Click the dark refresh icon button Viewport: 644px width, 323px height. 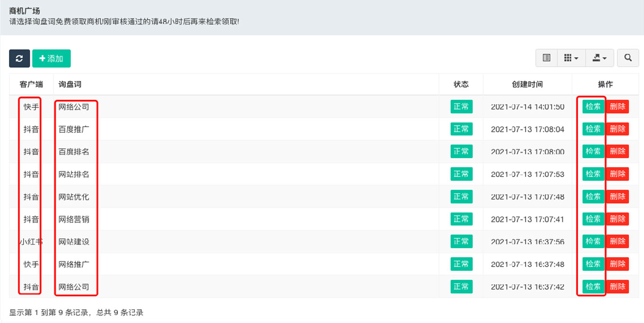pyautogui.click(x=19, y=58)
